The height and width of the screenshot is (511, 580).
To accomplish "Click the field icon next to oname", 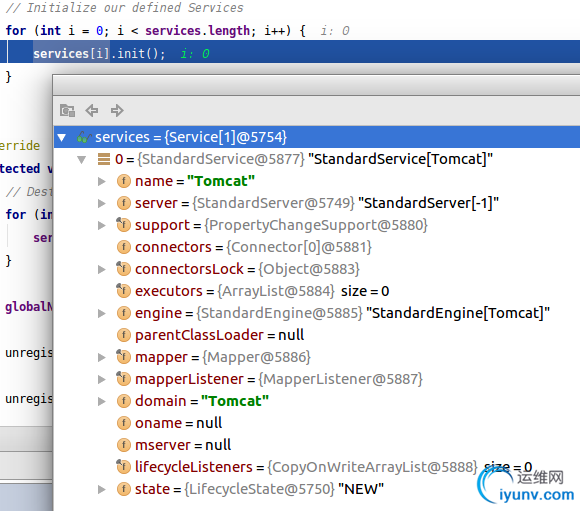I will click(x=124, y=423).
